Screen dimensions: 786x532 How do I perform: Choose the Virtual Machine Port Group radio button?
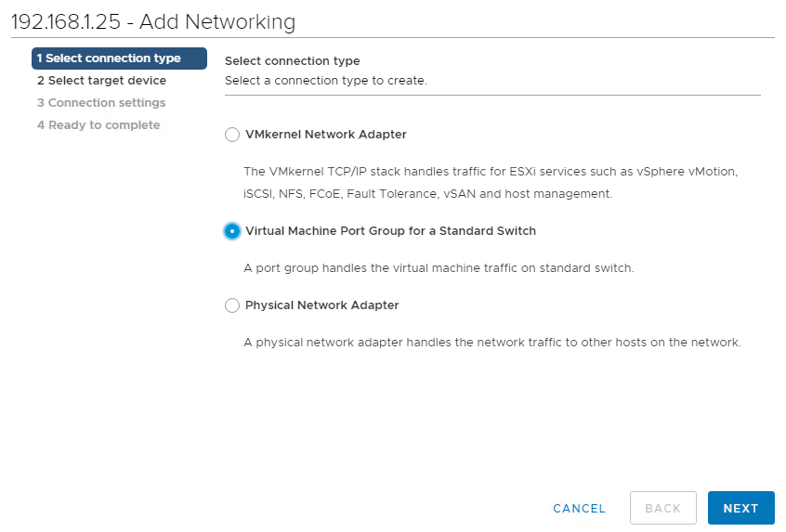tap(232, 231)
